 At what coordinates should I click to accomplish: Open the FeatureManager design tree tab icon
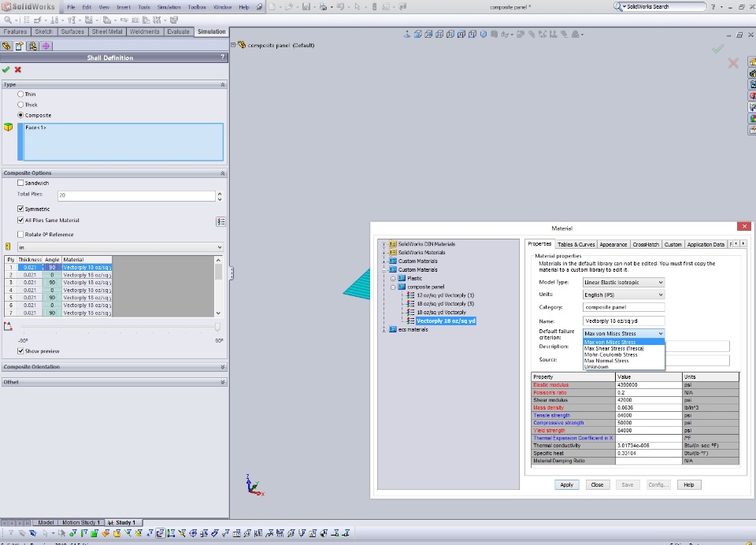point(7,46)
